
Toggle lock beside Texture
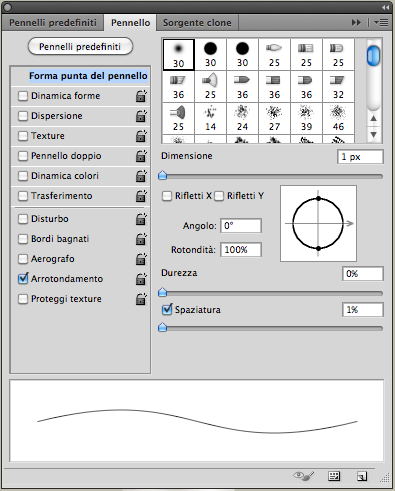pos(141,136)
